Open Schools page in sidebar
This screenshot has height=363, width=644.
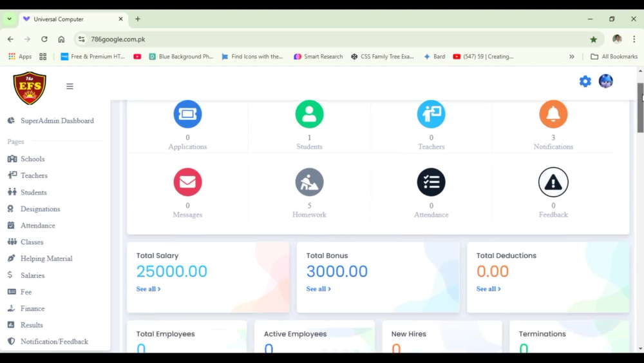[26, 159]
